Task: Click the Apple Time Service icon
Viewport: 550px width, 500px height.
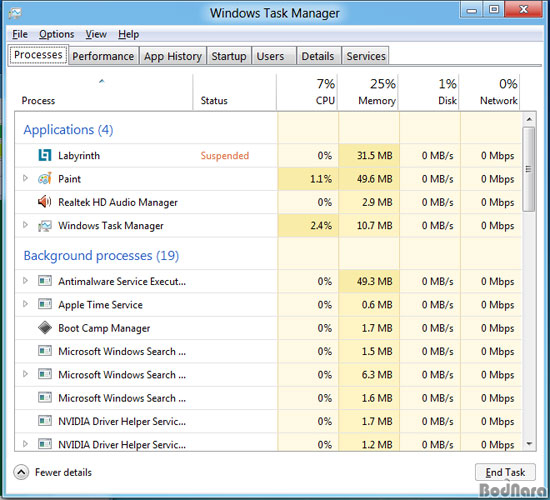Action: [x=45, y=304]
